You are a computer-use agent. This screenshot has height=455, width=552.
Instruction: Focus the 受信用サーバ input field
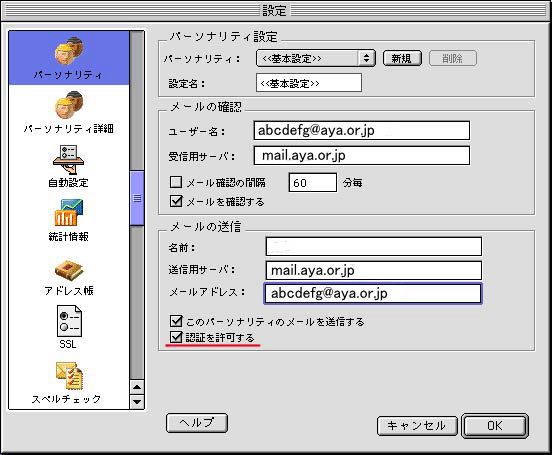pos(362,155)
